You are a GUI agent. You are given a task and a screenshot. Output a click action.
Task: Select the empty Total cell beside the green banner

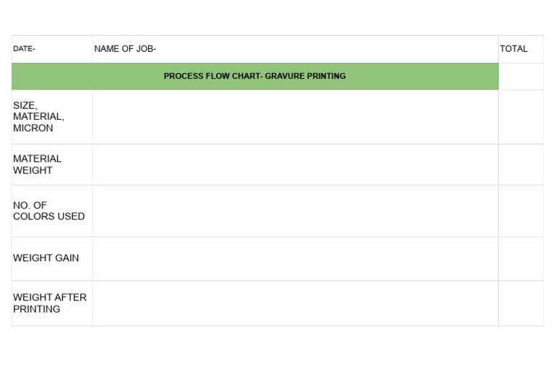520,76
